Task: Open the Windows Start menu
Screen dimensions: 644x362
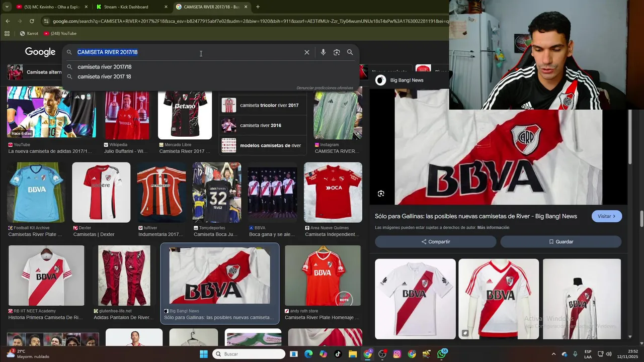Action: tap(204, 354)
